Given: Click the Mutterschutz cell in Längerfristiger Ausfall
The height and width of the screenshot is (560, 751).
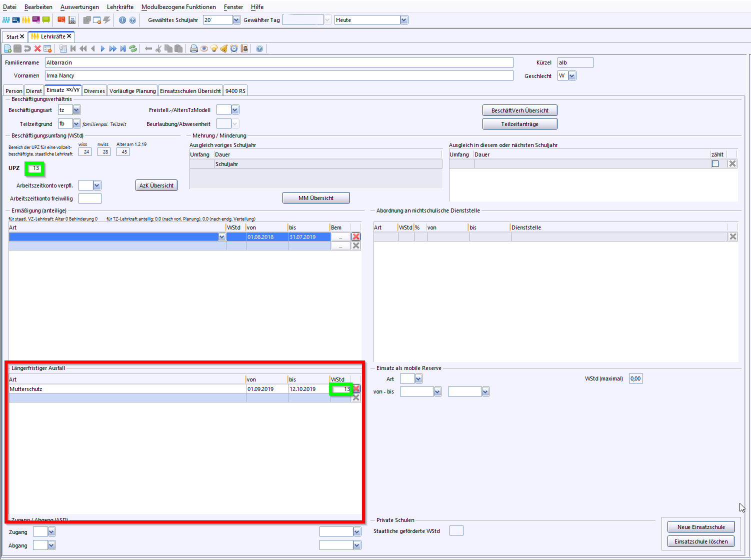Looking at the screenshot, I should tap(127, 389).
